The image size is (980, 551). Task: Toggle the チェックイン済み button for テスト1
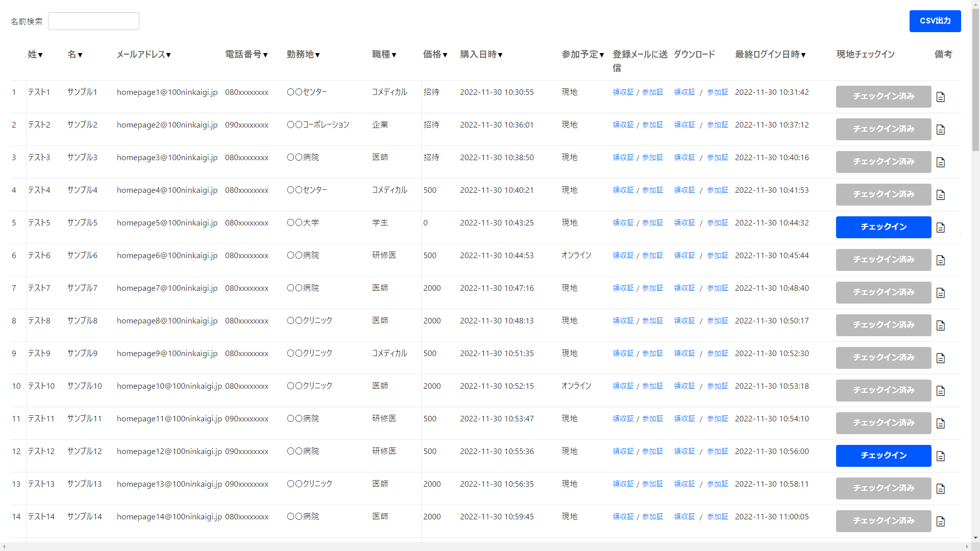coord(883,96)
